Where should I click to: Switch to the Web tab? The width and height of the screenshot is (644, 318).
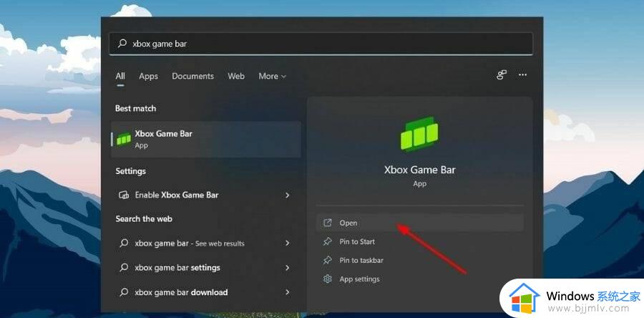click(236, 76)
